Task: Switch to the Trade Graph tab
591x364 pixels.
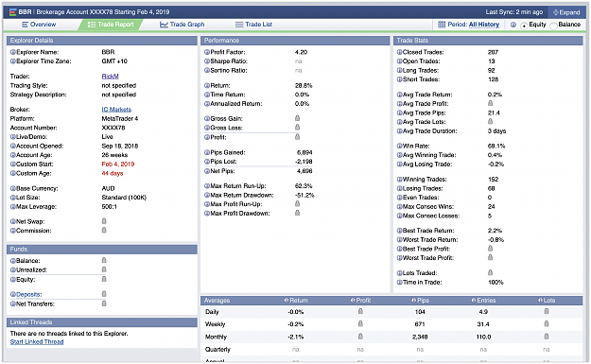Action: pos(183,25)
